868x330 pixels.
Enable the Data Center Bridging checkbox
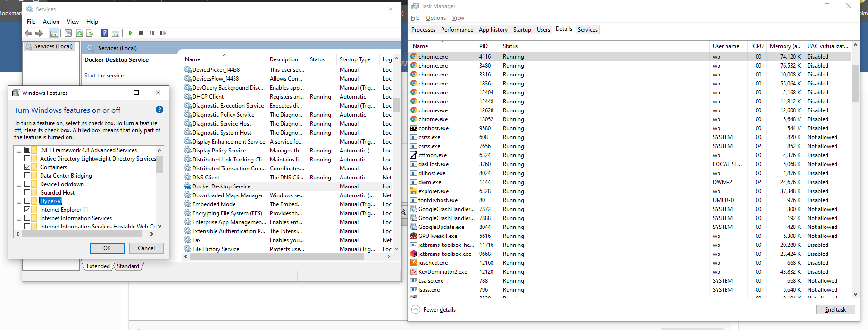coord(27,176)
